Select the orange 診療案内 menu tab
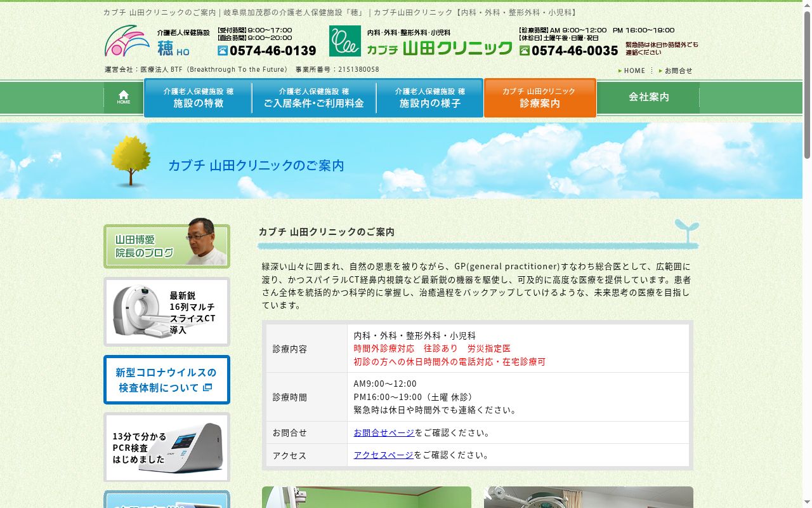Viewport: 812px width, 508px height. pos(540,97)
